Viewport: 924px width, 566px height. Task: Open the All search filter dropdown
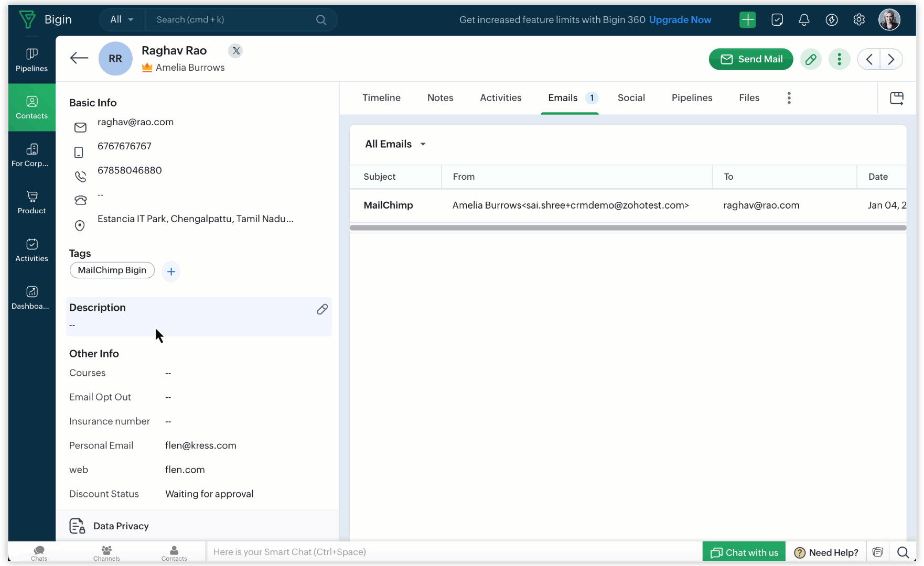(x=122, y=20)
